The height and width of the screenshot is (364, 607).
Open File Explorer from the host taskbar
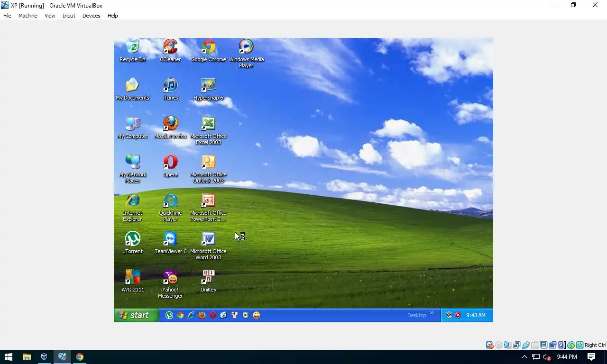coord(27,357)
